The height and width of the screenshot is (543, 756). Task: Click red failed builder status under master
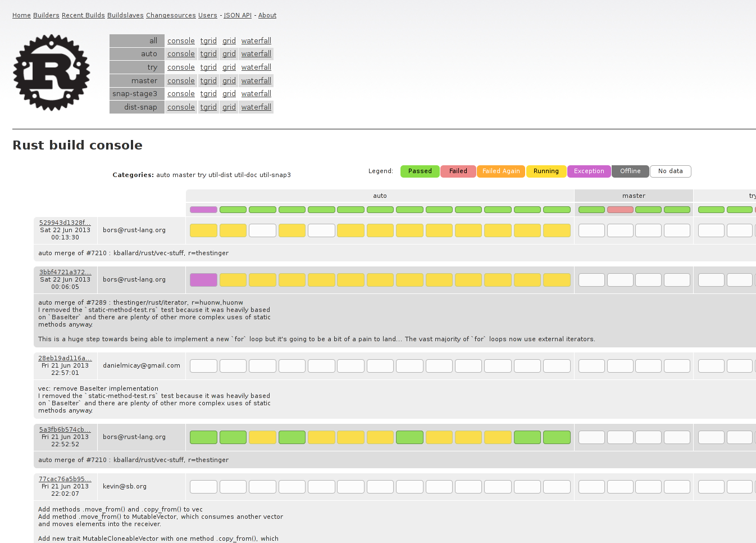pyautogui.click(x=620, y=210)
